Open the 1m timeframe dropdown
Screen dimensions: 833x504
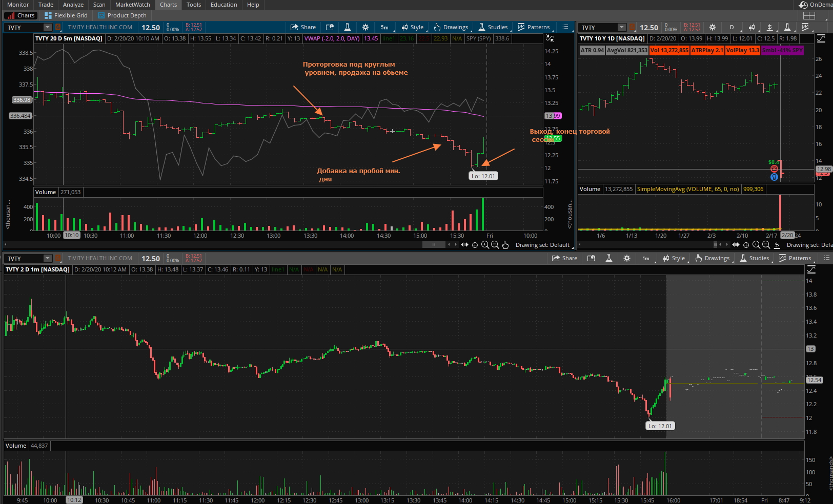646,259
